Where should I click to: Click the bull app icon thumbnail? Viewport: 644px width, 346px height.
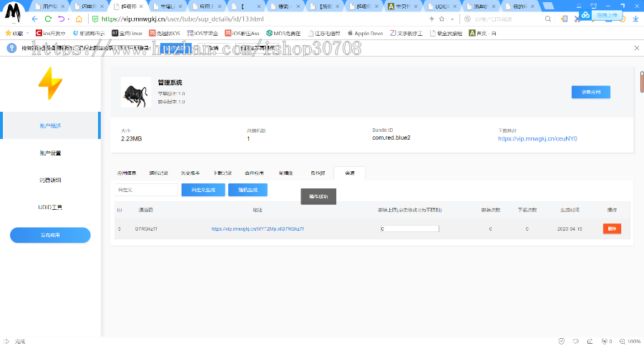136,92
